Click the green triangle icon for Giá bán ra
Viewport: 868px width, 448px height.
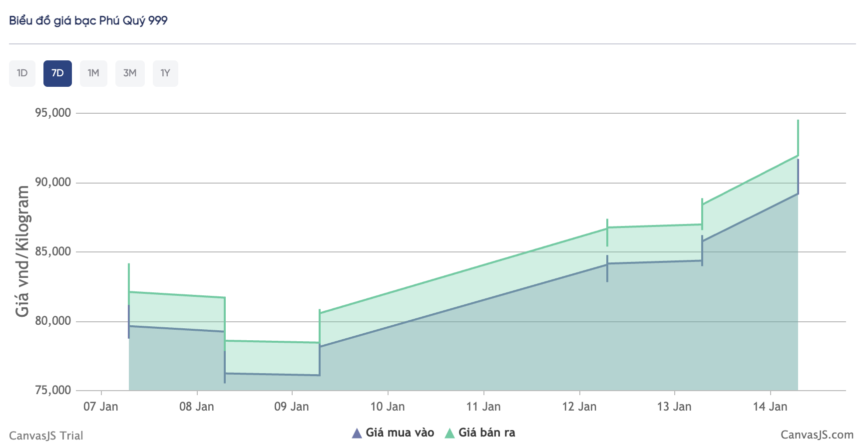tap(449, 433)
